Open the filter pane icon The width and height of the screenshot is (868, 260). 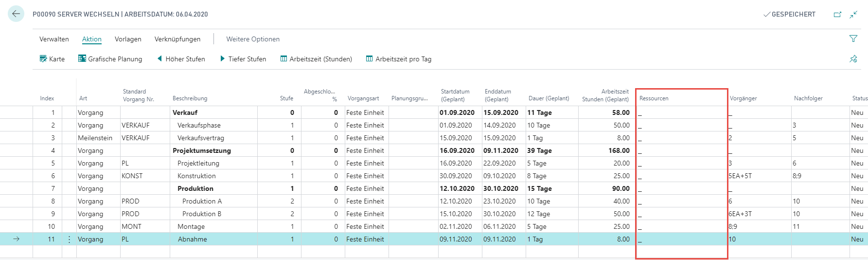pos(853,38)
